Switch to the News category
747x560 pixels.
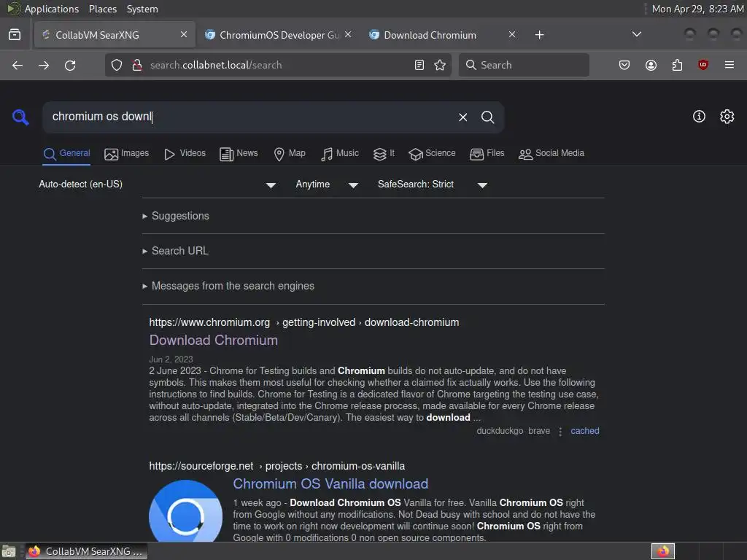[x=239, y=153]
